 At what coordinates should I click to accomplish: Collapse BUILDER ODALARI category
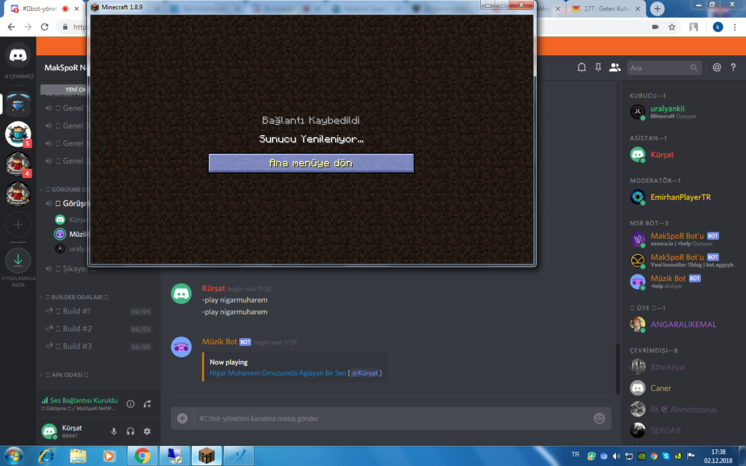coord(76,297)
